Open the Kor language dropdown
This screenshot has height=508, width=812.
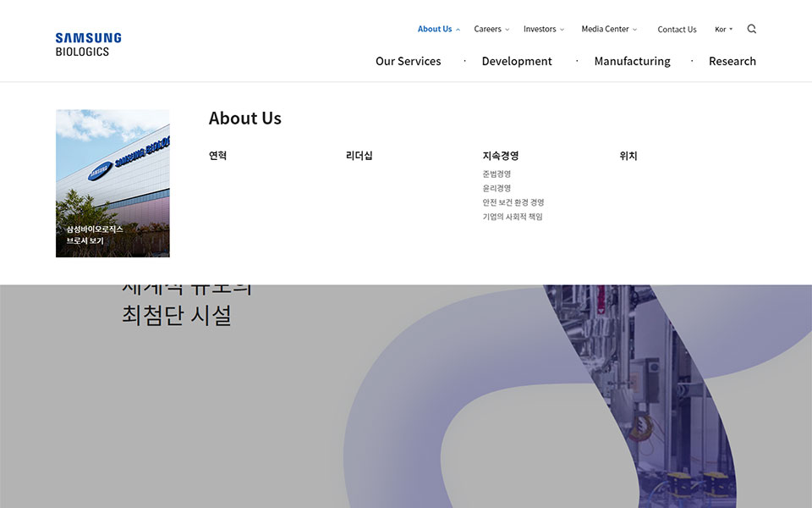click(x=723, y=30)
